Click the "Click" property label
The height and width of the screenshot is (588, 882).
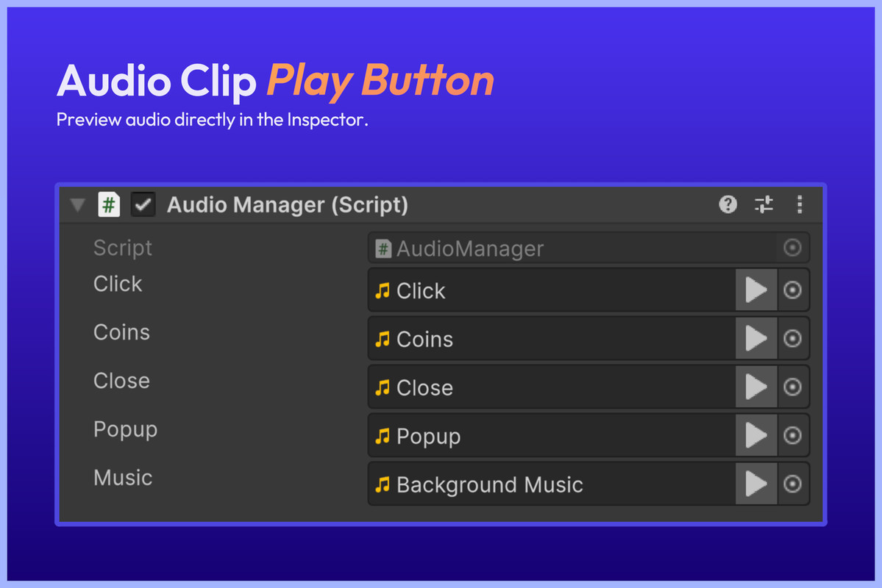pos(118,284)
